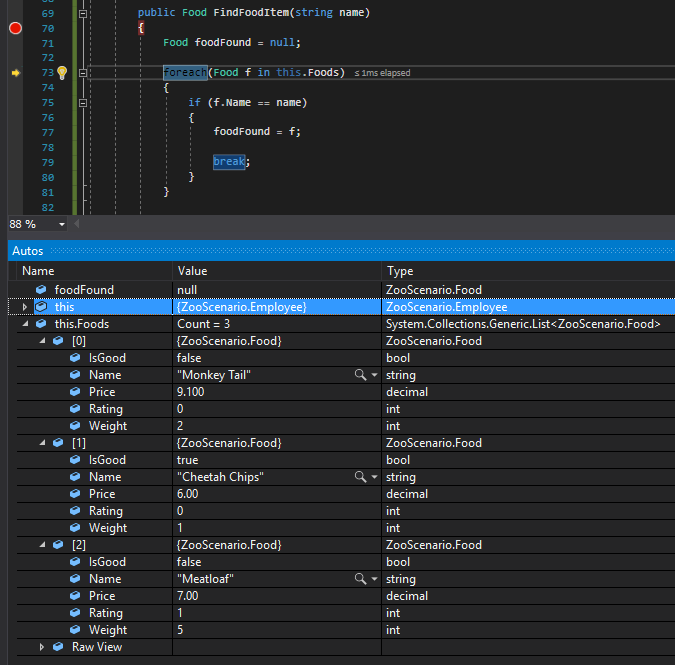Viewport: 675px width, 665px height.
Task: Click the Autos panel title
Action: pos(27,251)
